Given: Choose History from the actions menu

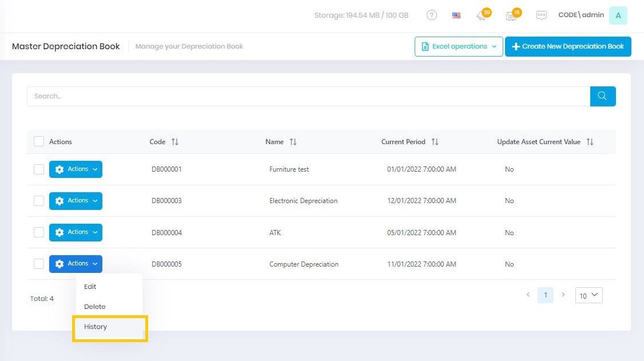Looking at the screenshot, I should (x=96, y=327).
